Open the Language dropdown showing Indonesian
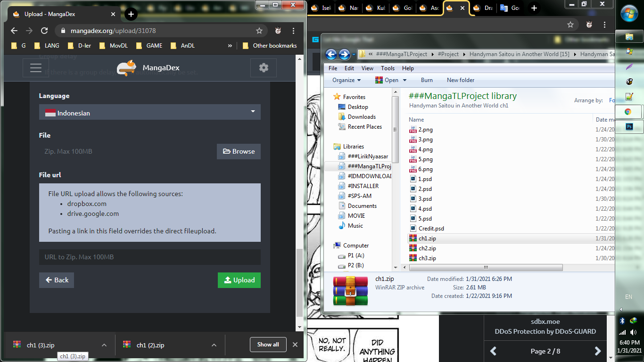This screenshot has width=644, height=362. point(149,112)
